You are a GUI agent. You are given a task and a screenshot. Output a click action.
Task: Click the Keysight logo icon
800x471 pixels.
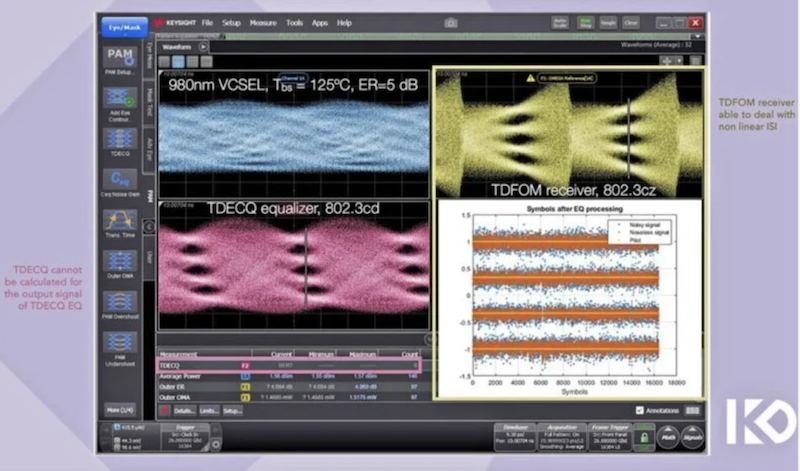[159, 23]
